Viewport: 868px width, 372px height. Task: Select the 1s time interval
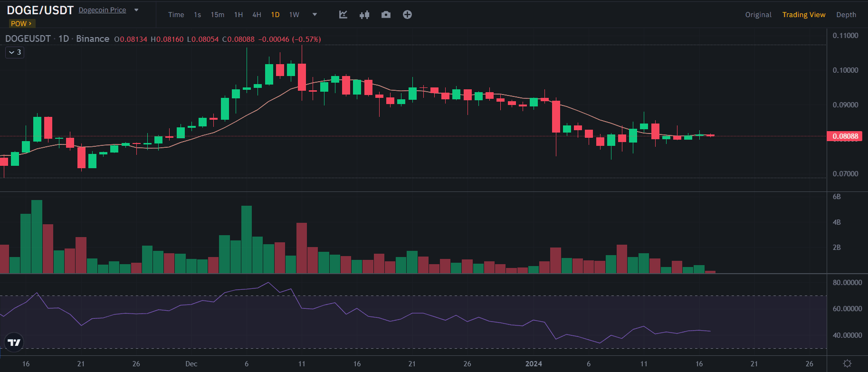197,15
